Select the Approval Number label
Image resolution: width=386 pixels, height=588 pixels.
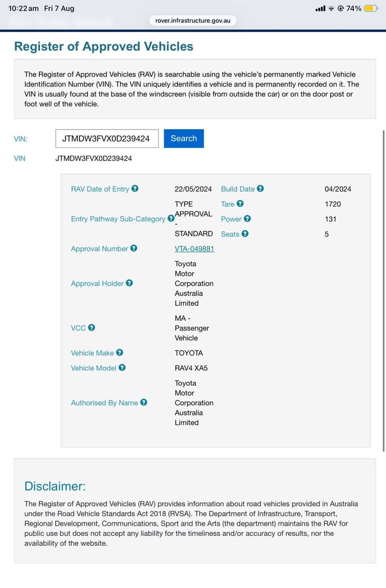(x=100, y=248)
